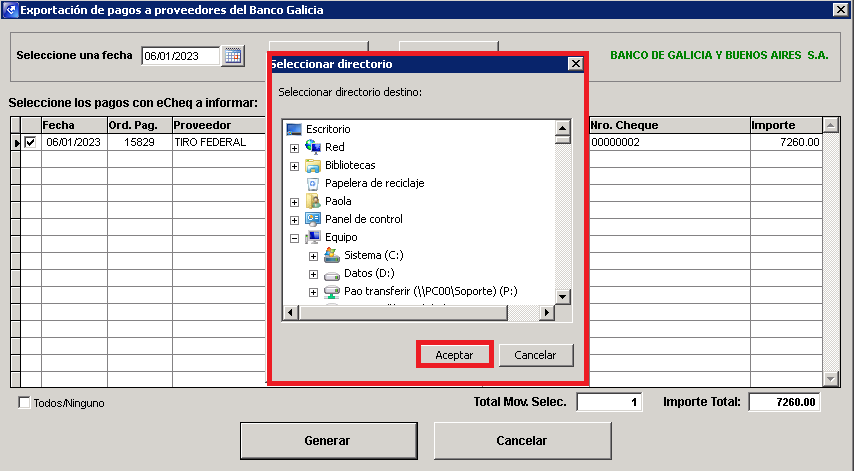
Task: Select the Panel de control icon
Action: (x=313, y=219)
